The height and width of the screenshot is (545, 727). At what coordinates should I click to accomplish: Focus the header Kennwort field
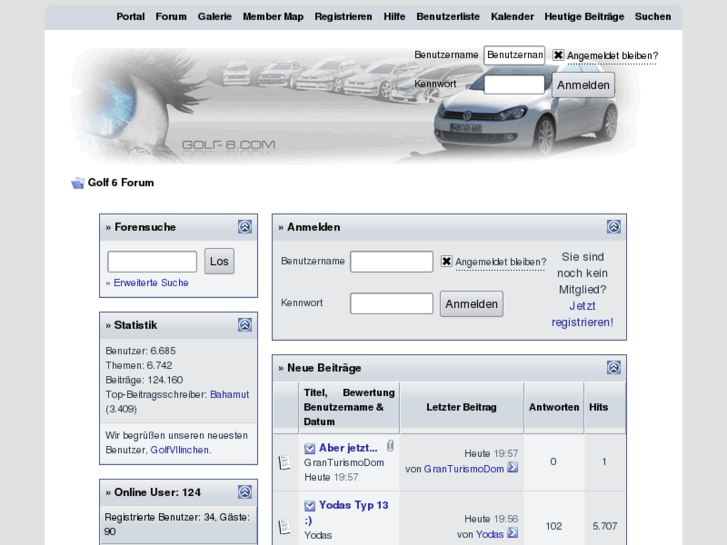514,84
